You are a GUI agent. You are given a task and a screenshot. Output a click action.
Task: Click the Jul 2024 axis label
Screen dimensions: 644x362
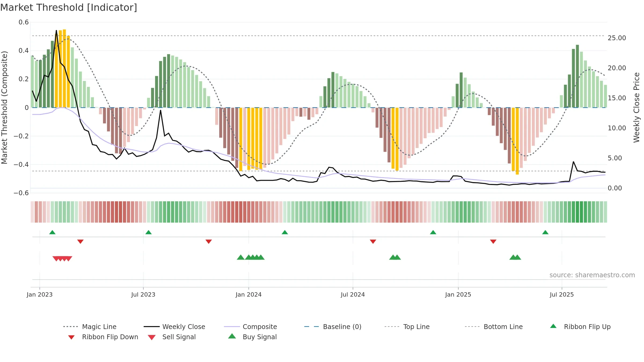pyautogui.click(x=353, y=294)
